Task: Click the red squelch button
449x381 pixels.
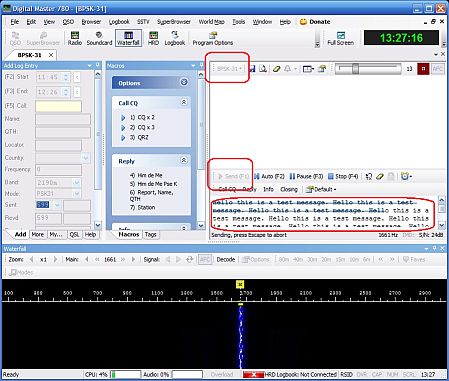Action: pos(423,69)
